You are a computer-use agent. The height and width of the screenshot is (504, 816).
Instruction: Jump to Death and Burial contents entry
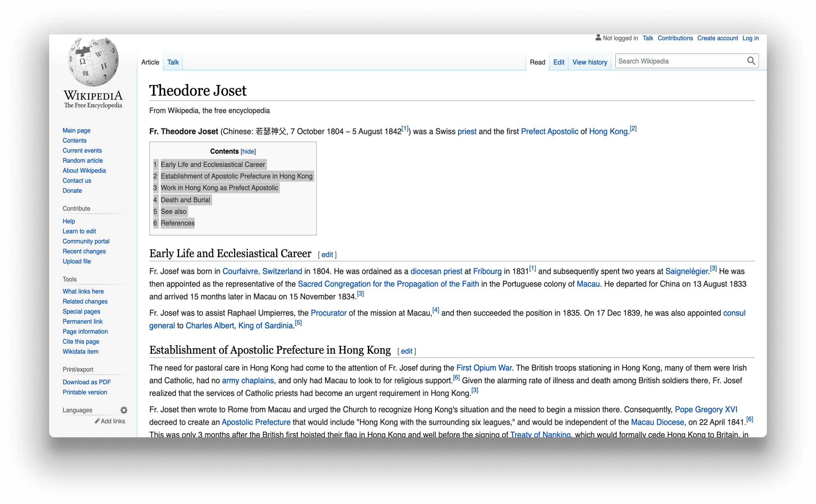click(185, 199)
